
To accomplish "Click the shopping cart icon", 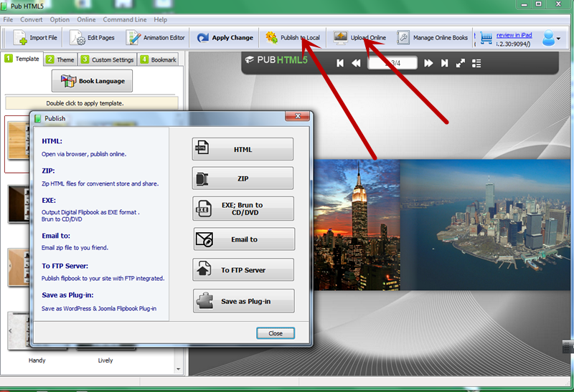I will pyautogui.click(x=486, y=38).
